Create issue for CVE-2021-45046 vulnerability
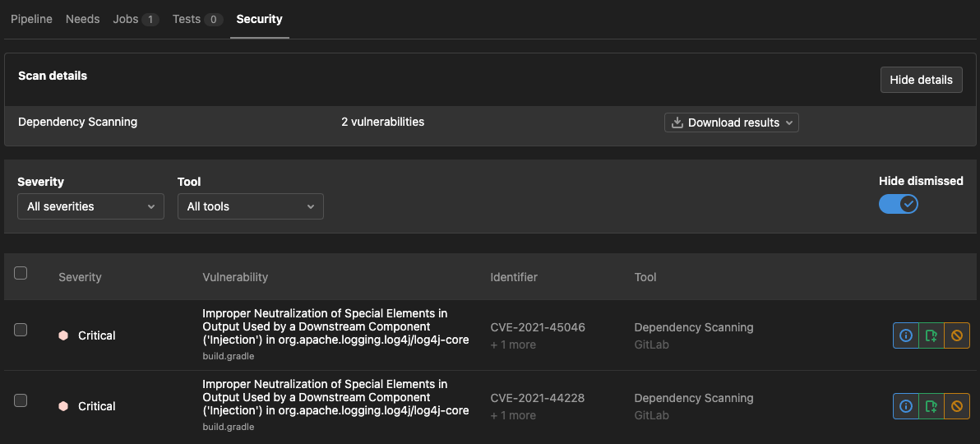The image size is (980, 444). [931, 335]
